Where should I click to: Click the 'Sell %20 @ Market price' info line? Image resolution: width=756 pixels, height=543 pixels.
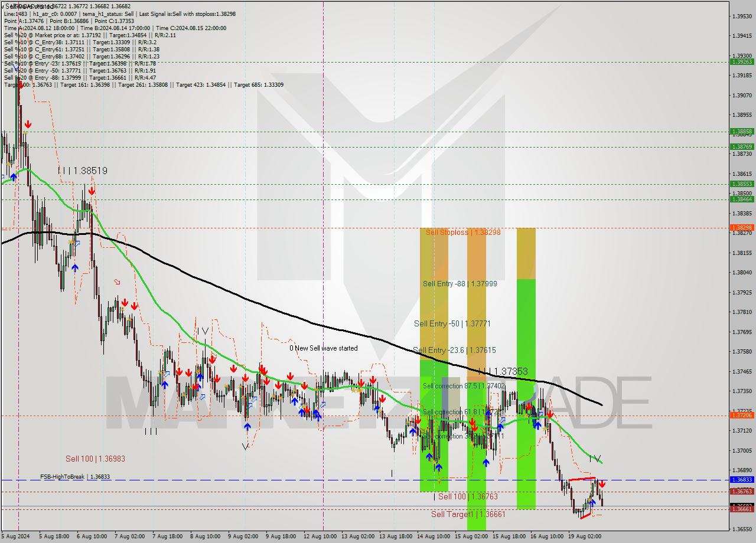(x=90, y=35)
